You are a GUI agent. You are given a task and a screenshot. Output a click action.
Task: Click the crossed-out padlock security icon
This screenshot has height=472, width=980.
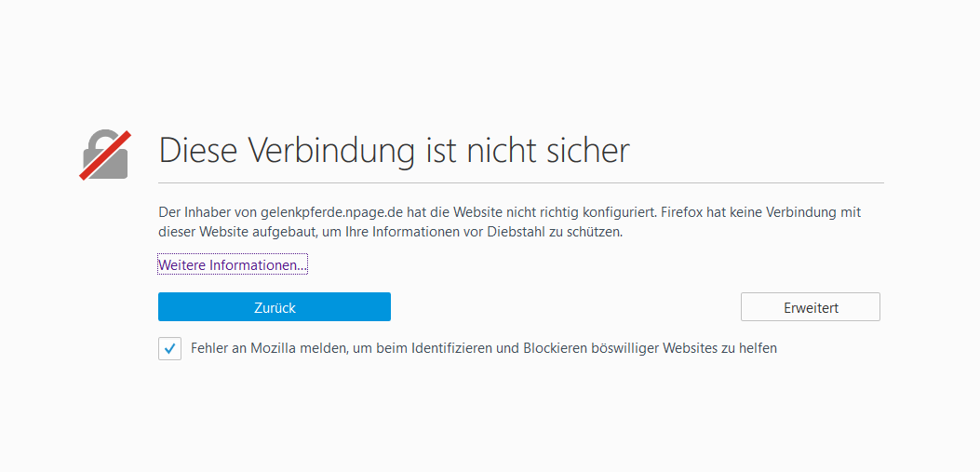click(105, 155)
